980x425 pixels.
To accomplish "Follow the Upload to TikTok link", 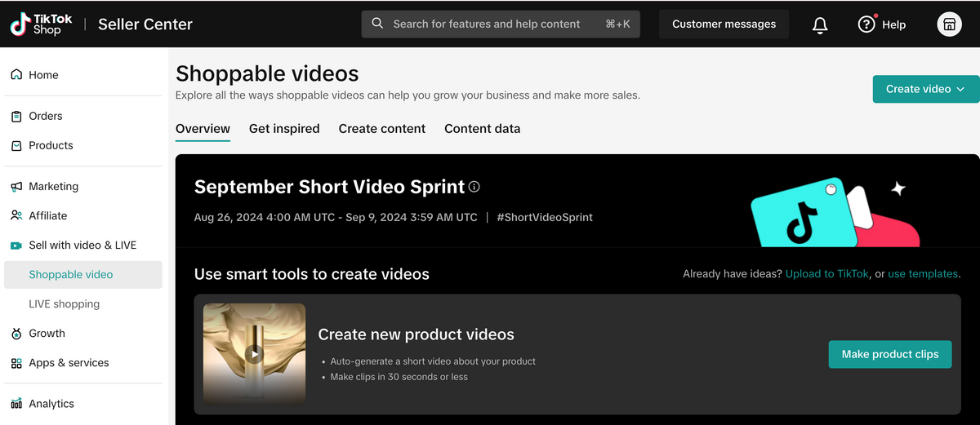I will [x=826, y=274].
